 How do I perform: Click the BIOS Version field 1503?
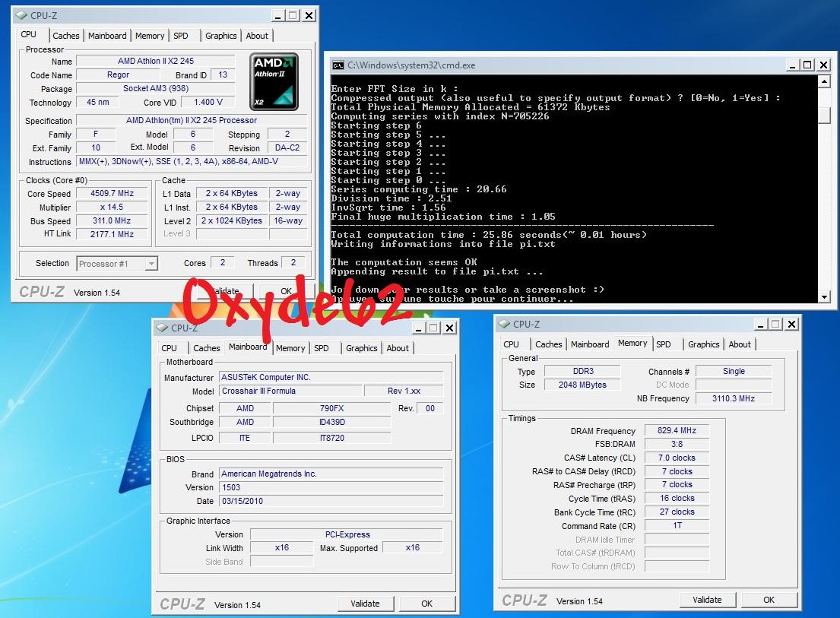[x=331, y=487]
